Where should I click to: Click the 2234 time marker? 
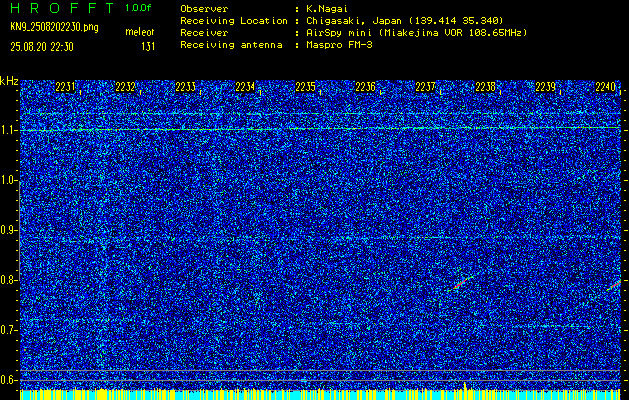click(245, 87)
